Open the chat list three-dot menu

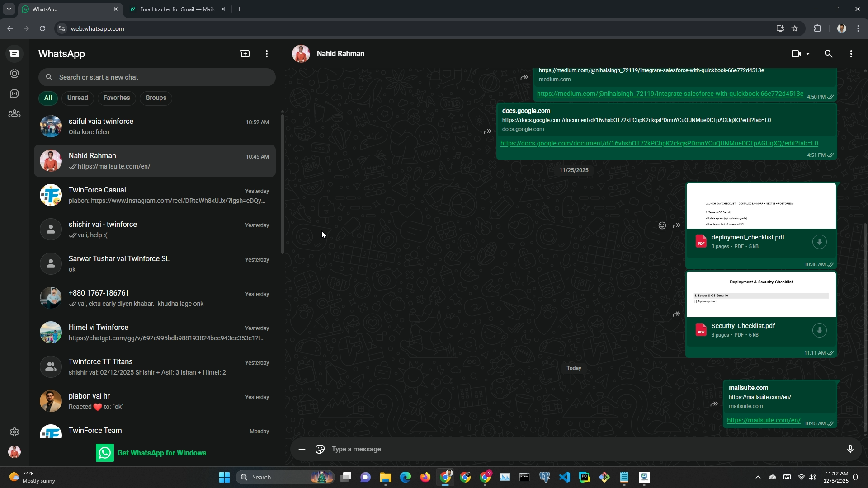[x=267, y=54]
